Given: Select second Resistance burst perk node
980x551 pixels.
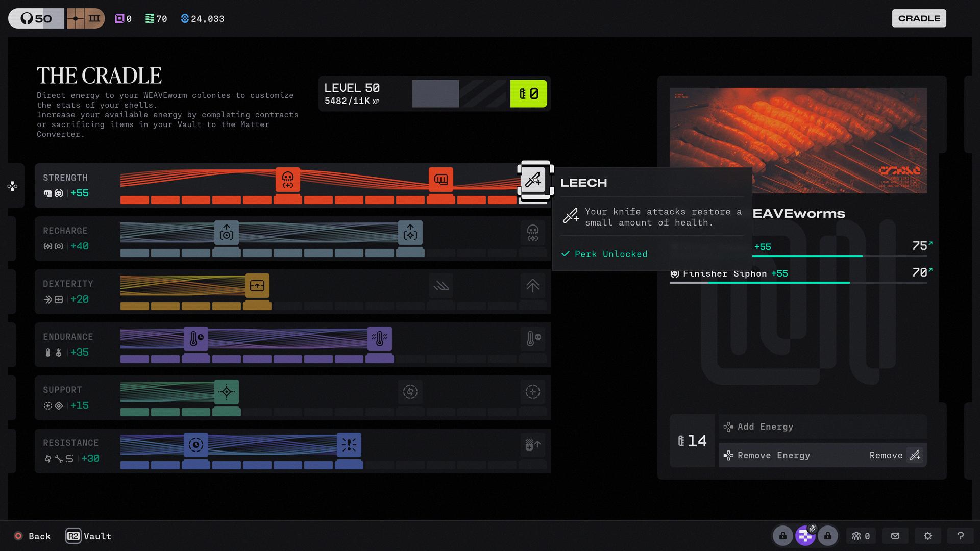Looking at the screenshot, I should pos(349,445).
